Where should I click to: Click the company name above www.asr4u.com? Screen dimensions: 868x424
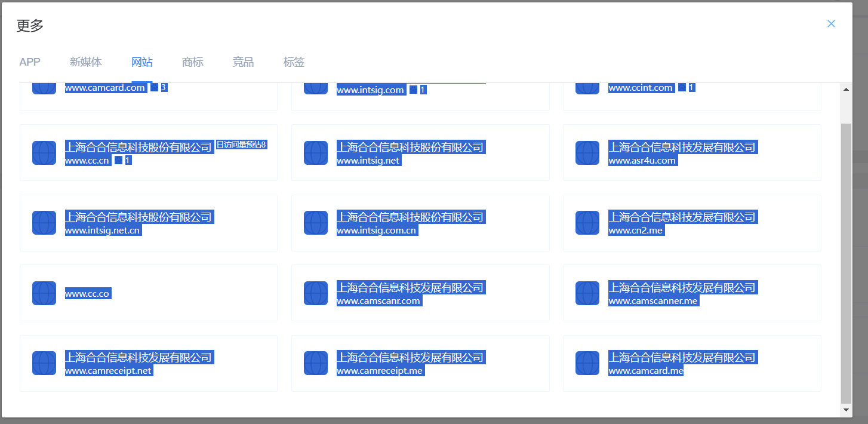coord(682,147)
